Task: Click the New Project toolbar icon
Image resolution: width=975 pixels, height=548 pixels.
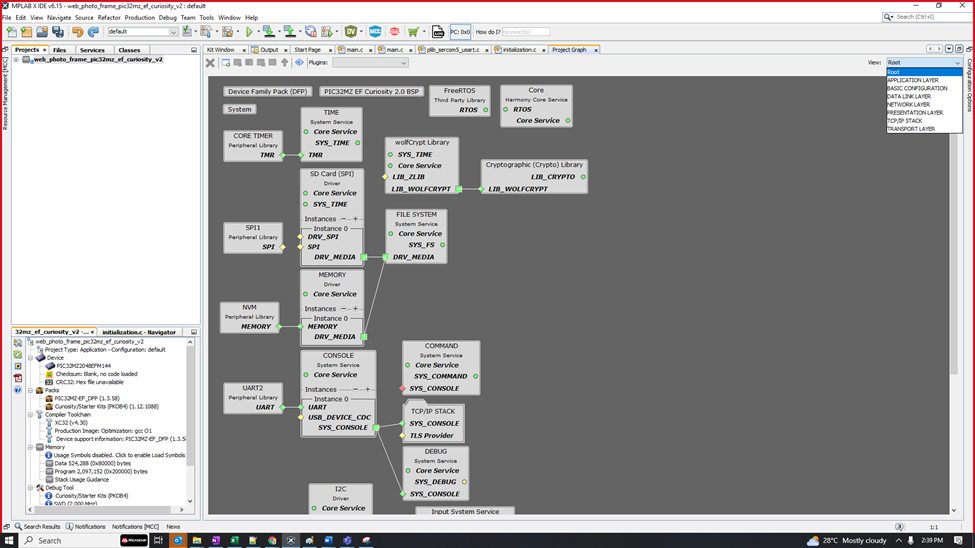Action: (x=26, y=32)
